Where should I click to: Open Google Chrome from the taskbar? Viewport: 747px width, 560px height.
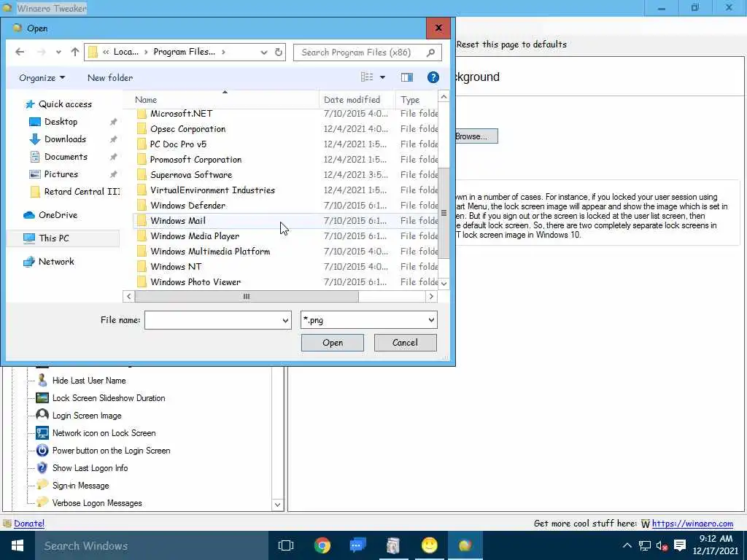pyautogui.click(x=322, y=545)
